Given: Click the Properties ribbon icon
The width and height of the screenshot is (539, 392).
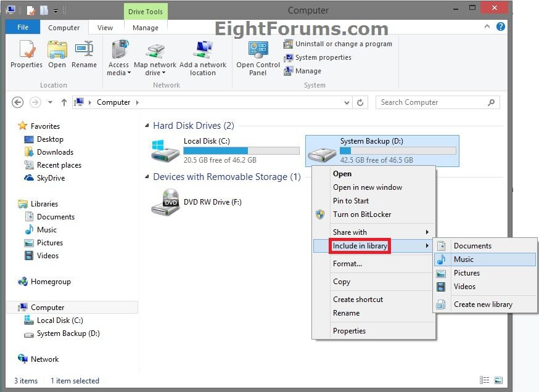Looking at the screenshot, I should pyautogui.click(x=27, y=54).
